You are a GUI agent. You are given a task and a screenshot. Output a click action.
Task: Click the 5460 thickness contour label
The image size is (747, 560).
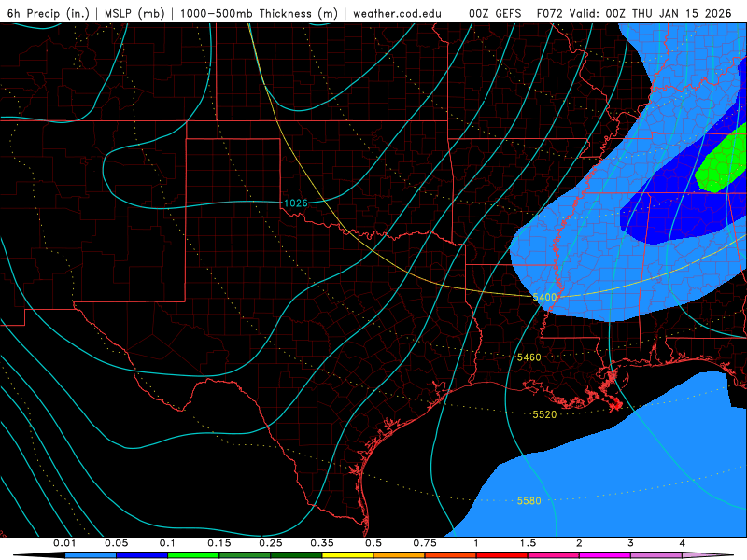pyautogui.click(x=529, y=357)
